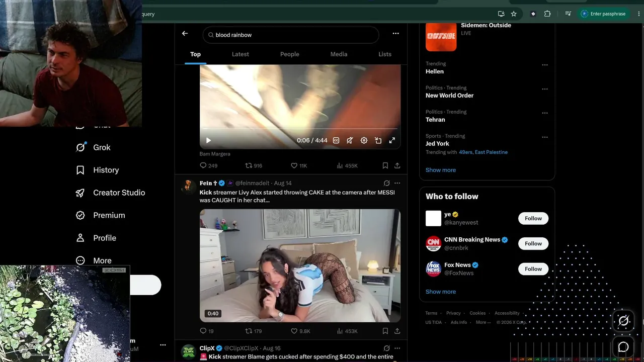644x362 pixels.
Task: Open Grok in the left sidebar
Action: click(93, 147)
